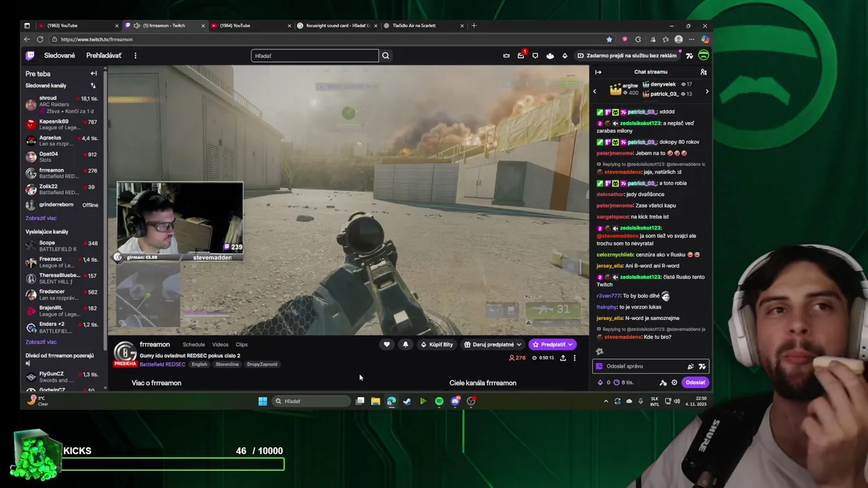Image resolution: width=868 pixels, height=488 pixels.
Task: Switch to the first (1963) YouTube tab
Action: click(77, 26)
